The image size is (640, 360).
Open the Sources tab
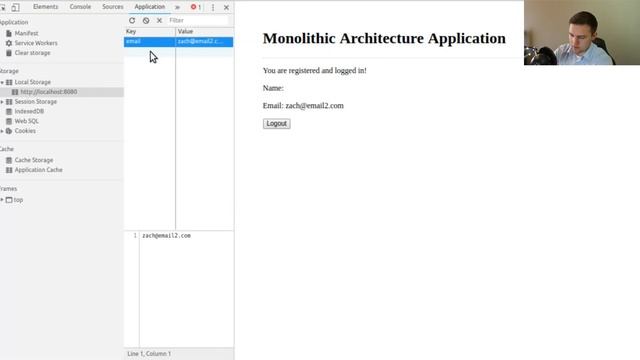[113, 7]
